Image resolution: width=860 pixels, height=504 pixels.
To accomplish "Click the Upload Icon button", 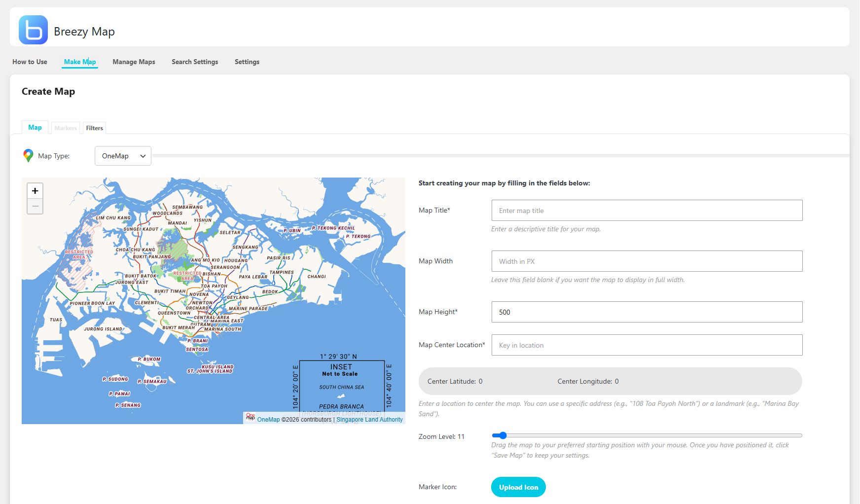I will (518, 487).
